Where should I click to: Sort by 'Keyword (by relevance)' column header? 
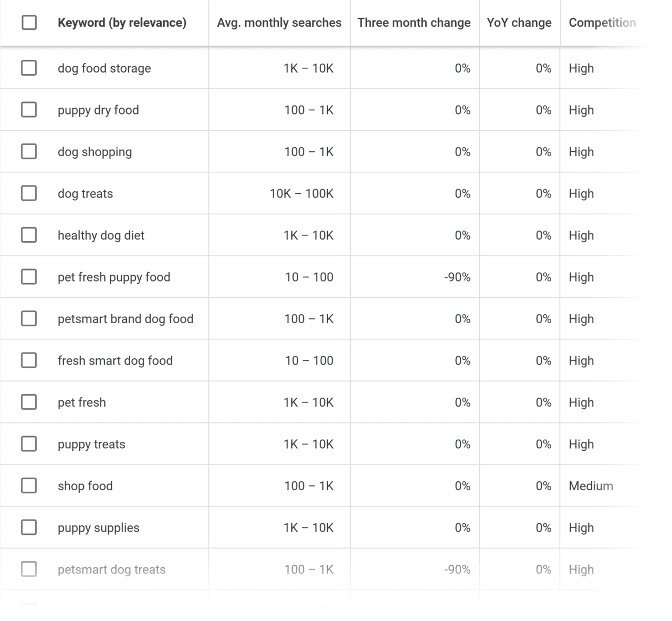(122, 23)
